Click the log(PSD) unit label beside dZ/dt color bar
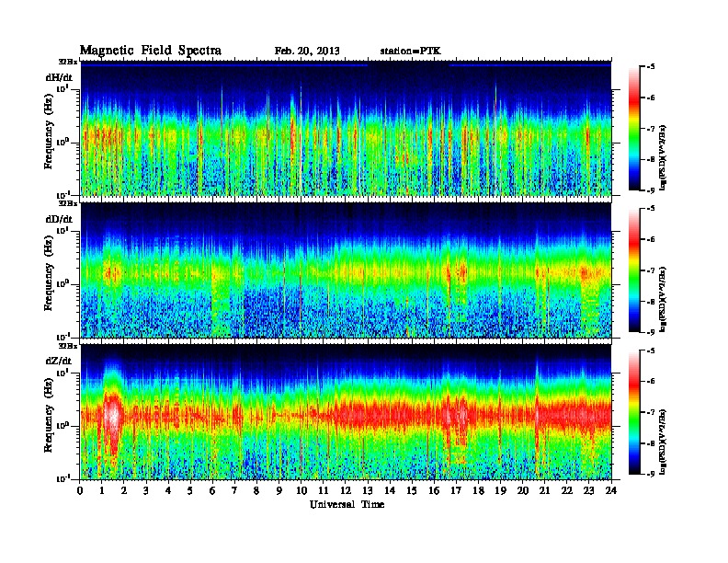The image size is (728, 563). point(664,442)
